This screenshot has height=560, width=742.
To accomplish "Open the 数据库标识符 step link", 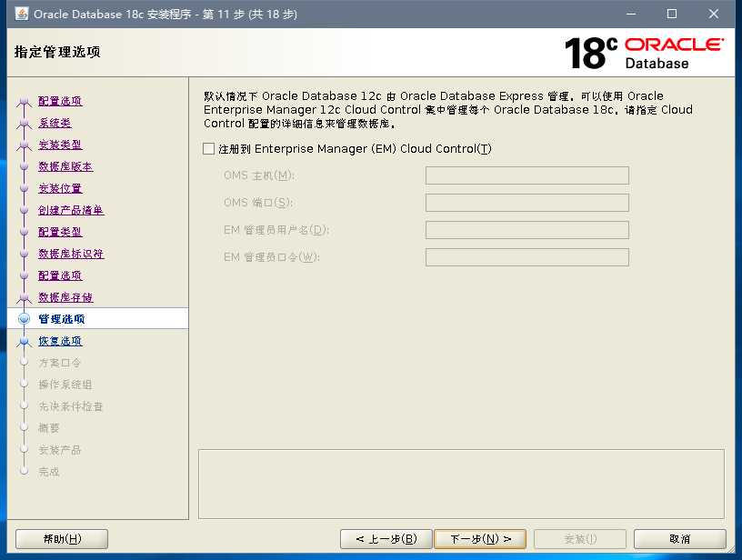I will [71, 254].
